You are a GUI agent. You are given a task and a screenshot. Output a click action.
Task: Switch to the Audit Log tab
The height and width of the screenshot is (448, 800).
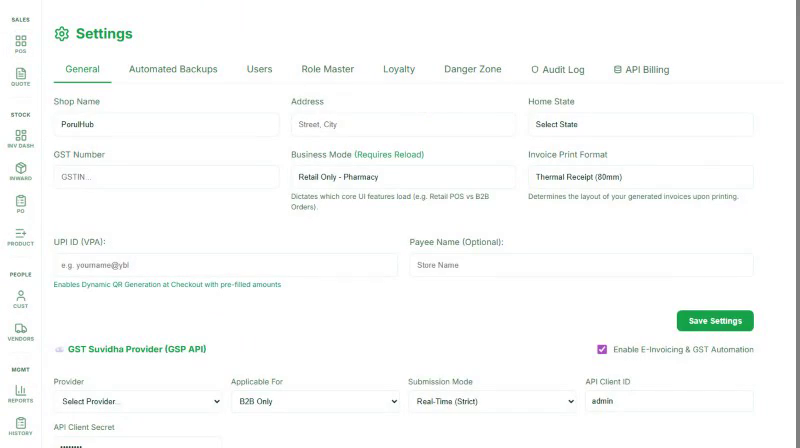558,70
